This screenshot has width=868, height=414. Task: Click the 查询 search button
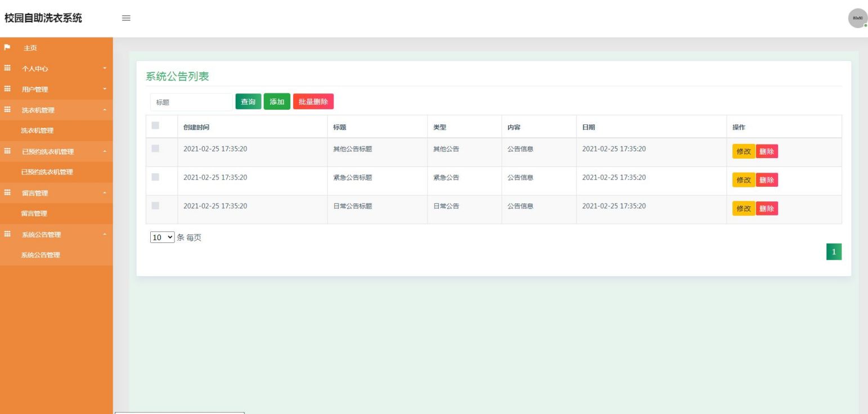click(248, 102)
